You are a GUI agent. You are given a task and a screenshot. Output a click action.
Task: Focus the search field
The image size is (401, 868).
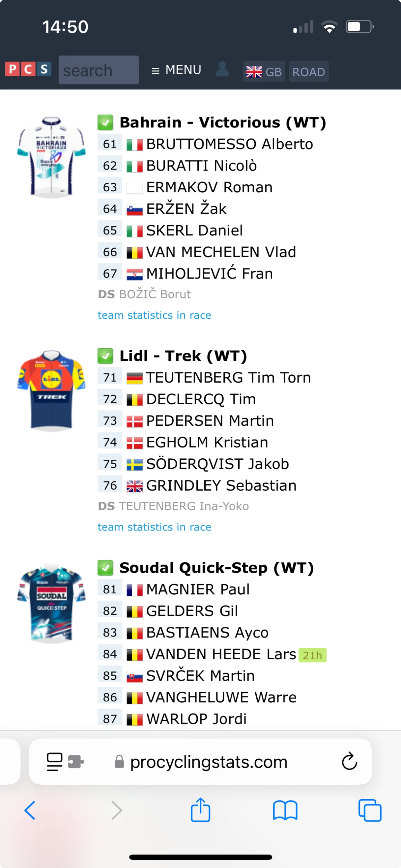coord(99,70)
